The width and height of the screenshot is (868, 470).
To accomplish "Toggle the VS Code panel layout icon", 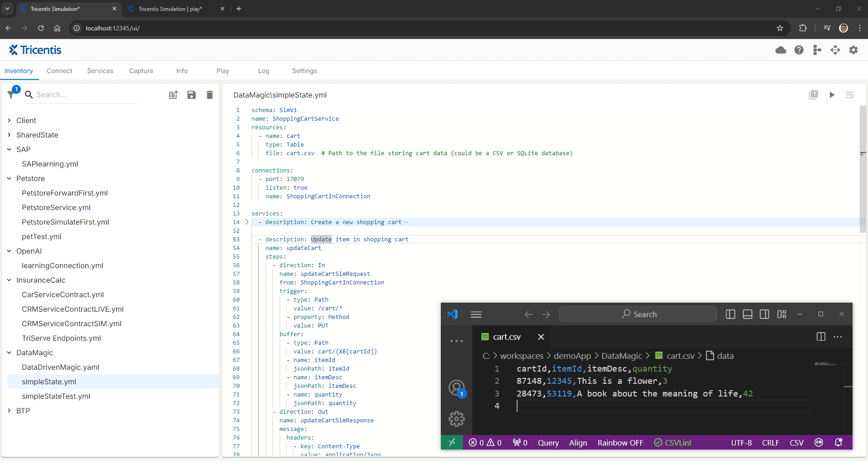I will click(747, 314).
